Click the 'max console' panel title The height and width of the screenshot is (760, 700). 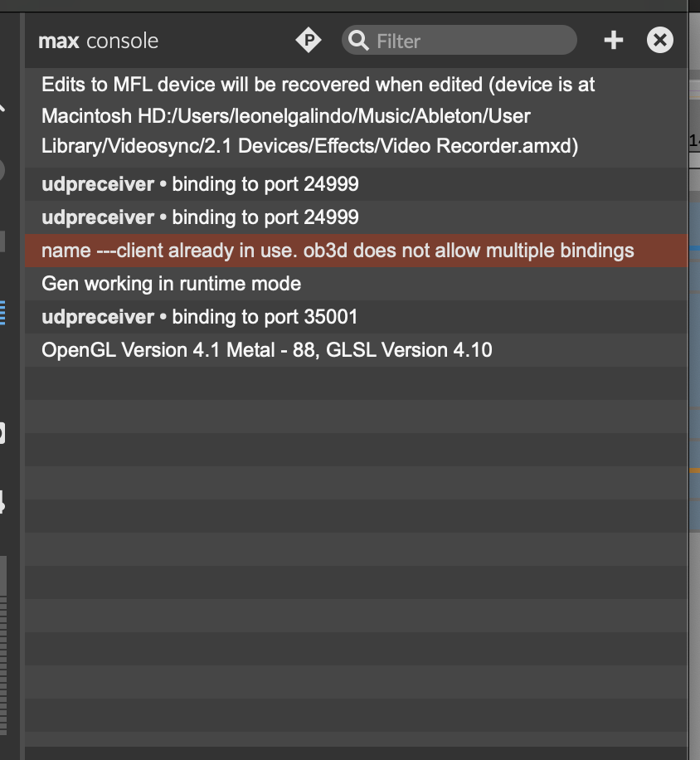(98, 41)
